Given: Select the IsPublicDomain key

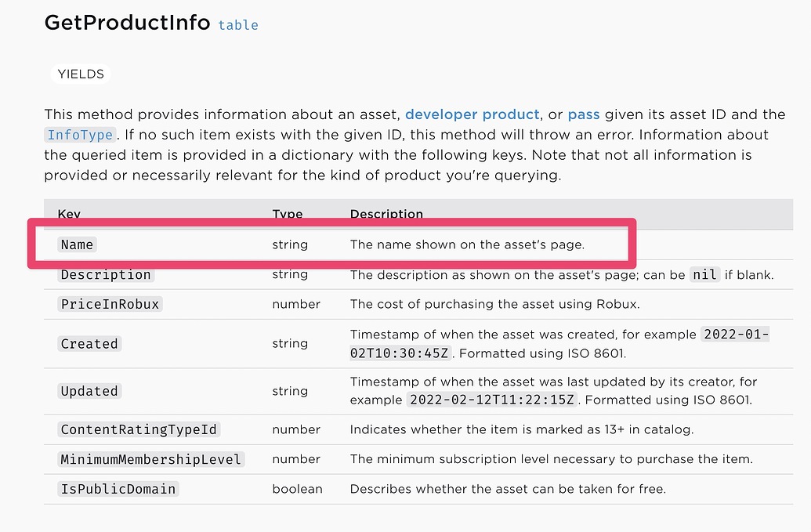Looking at the screenshot, I should click(x=118, y=489).
